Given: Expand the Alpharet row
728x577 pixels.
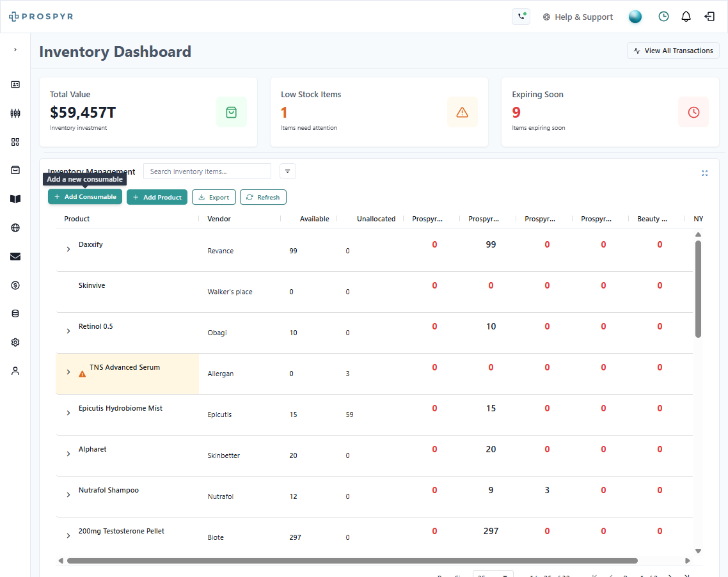Looking at the screenshot, I should (x=68, y=454).
